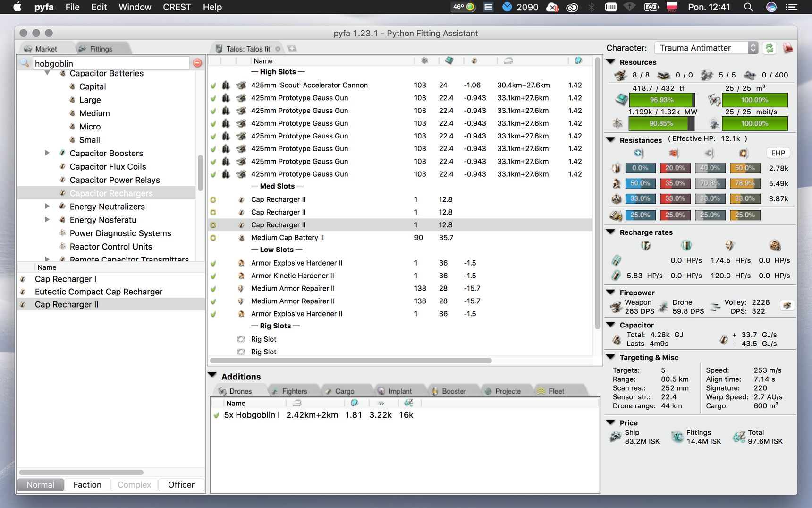
Task: Click the range column header icon in fit list
Action: (508, 60)
